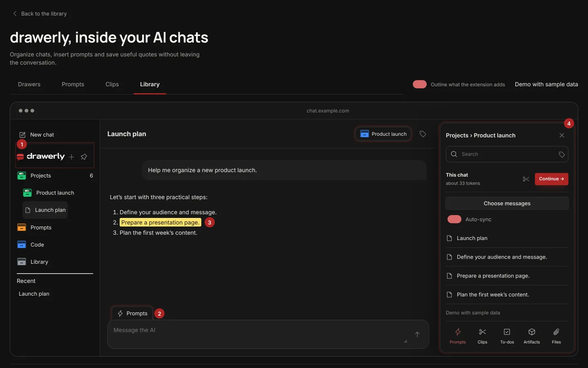
Task: Click in the panel Search field
Action: [507, 154]
